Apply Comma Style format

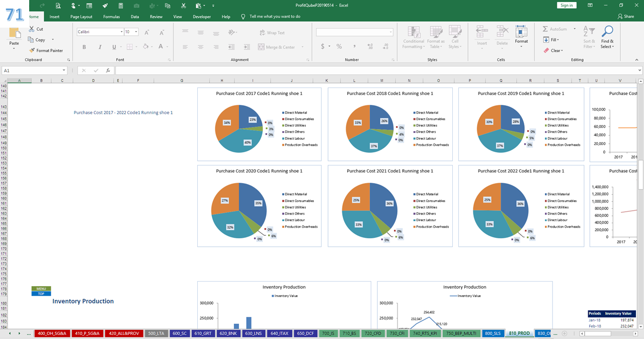coord(355,46)
